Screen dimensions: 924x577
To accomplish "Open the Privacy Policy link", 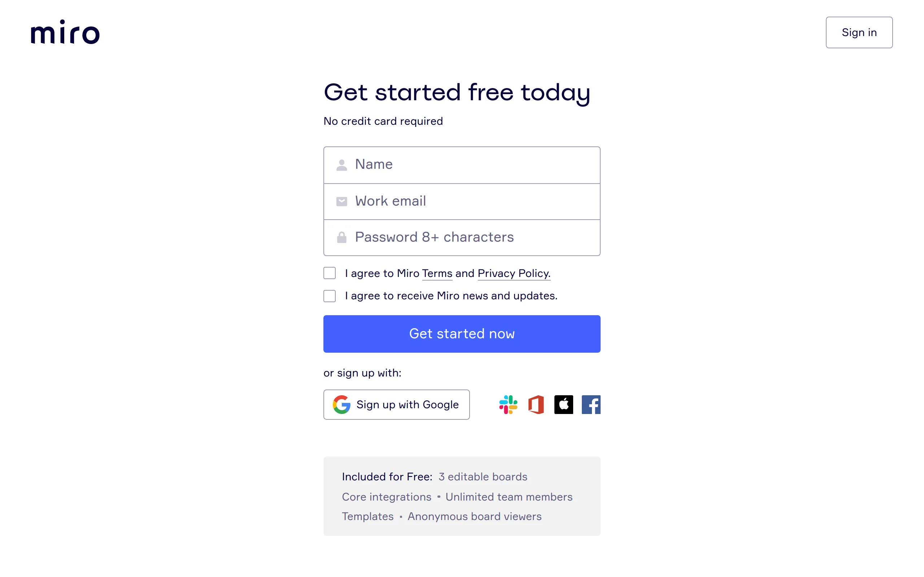I will click(514, 274).
